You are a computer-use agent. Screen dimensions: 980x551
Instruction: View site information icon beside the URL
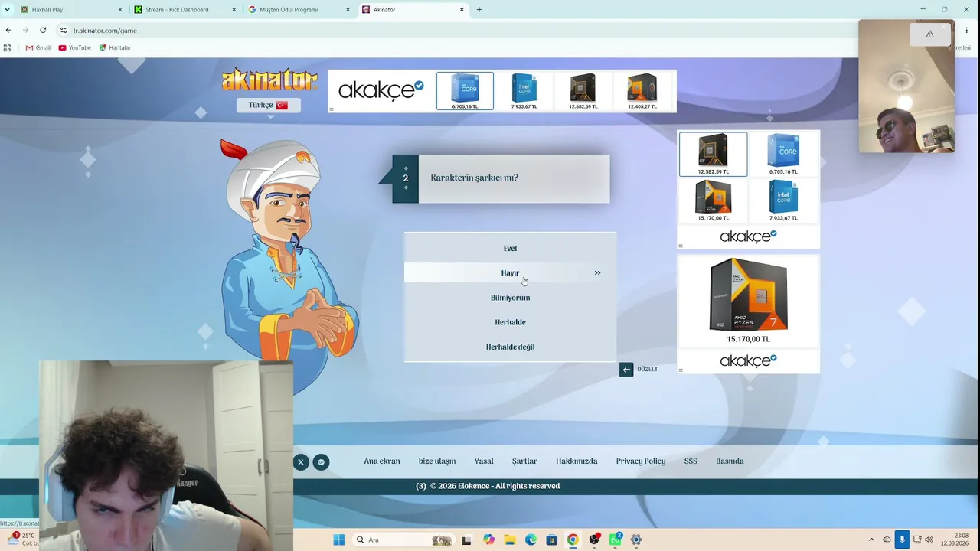coord(64,30)
